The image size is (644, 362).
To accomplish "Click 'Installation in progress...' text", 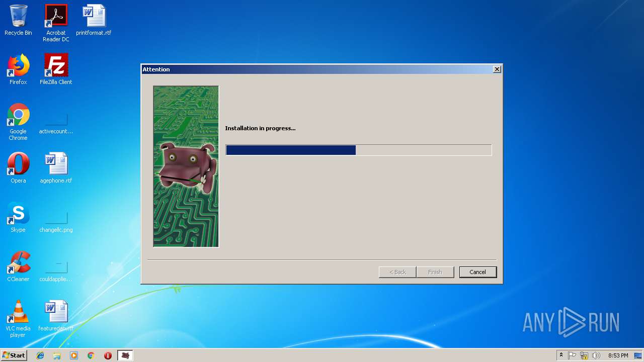I will 260,128.
